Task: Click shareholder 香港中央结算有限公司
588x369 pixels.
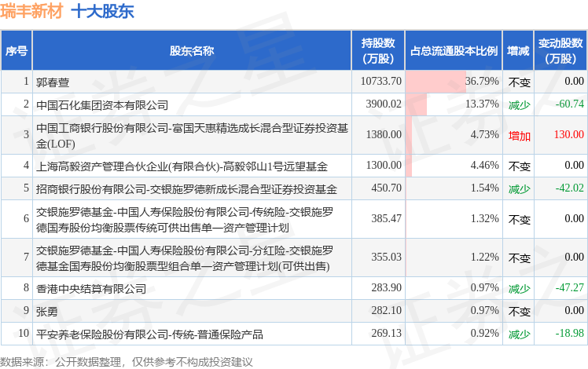Action: [x=91, y=288]
